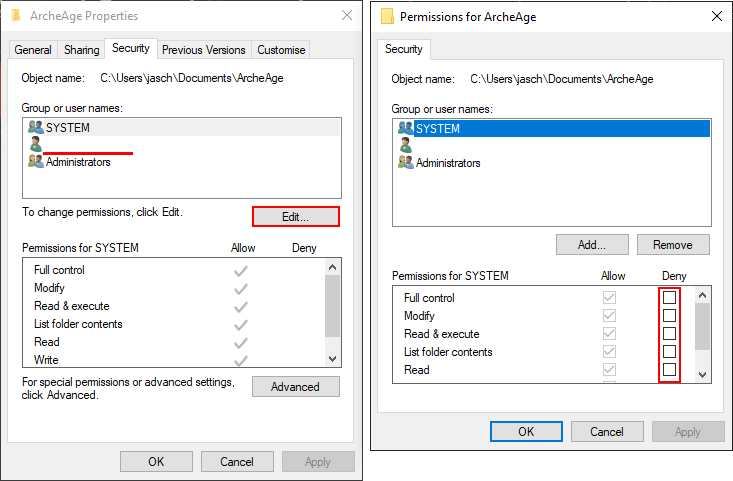Close the ArcheAge Properties window
This screenshot has height=481, width=733.
[x=347, y=15]
